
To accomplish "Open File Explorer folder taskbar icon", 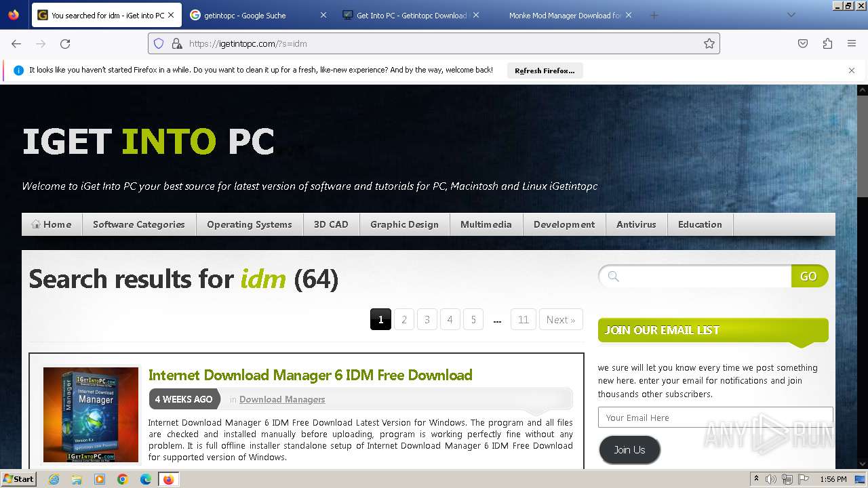I will (77, 479).
